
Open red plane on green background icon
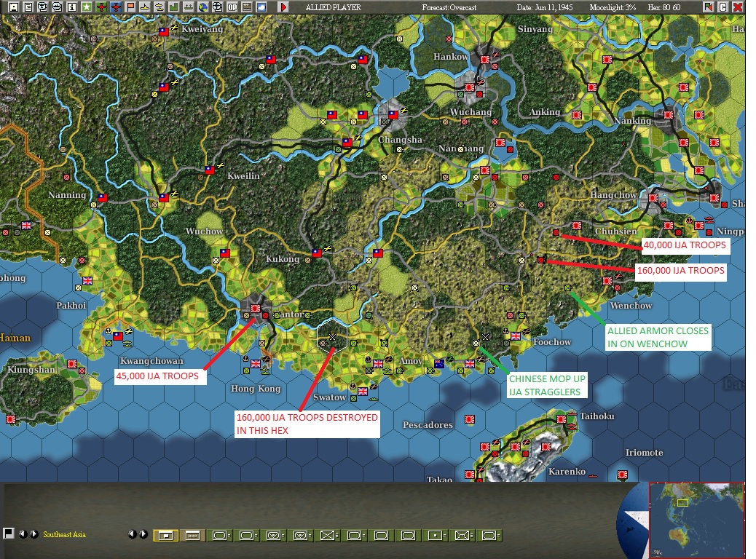[x=101, y=7]
